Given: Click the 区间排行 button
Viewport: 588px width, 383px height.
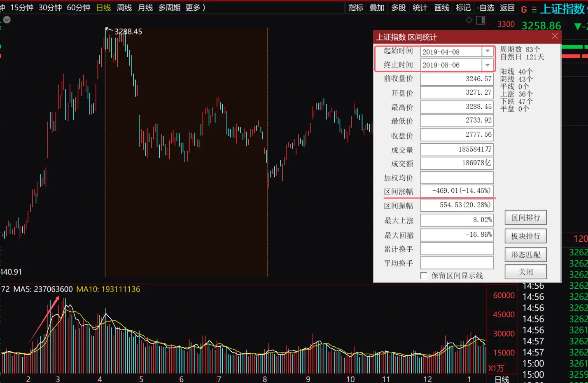Looking at the screenshot, I should pyautogui.click(x=525, y=217).
